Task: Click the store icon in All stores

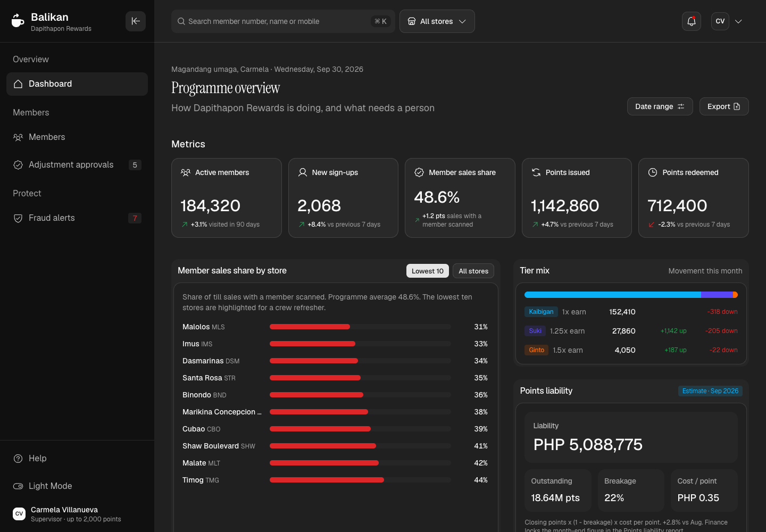Action: point(412,21)
